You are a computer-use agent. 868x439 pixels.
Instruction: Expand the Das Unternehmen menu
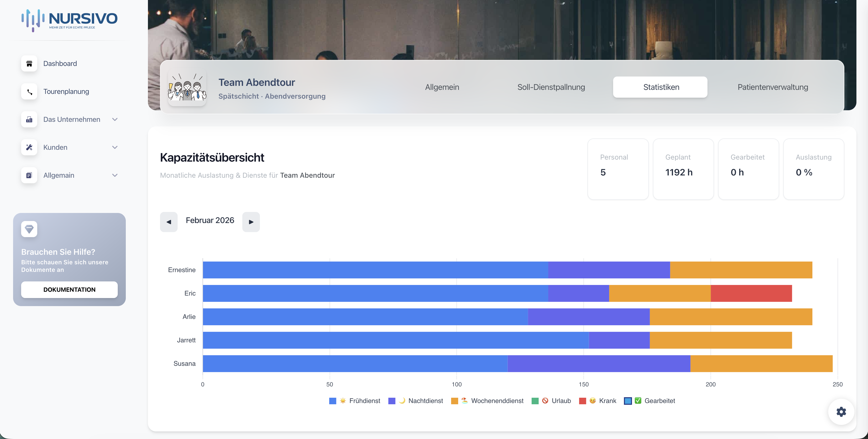point(115,119)
